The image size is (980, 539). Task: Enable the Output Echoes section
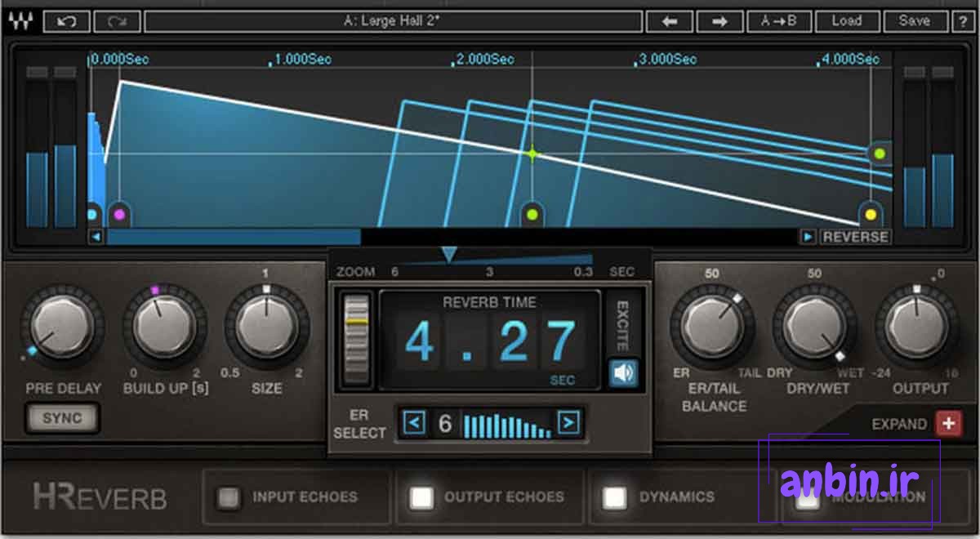pyautogui.click(x=422, y=497)
